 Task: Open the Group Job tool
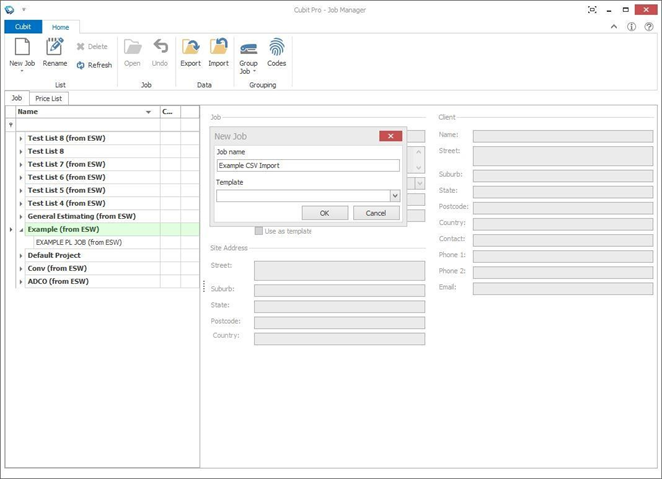click(248, 50)
